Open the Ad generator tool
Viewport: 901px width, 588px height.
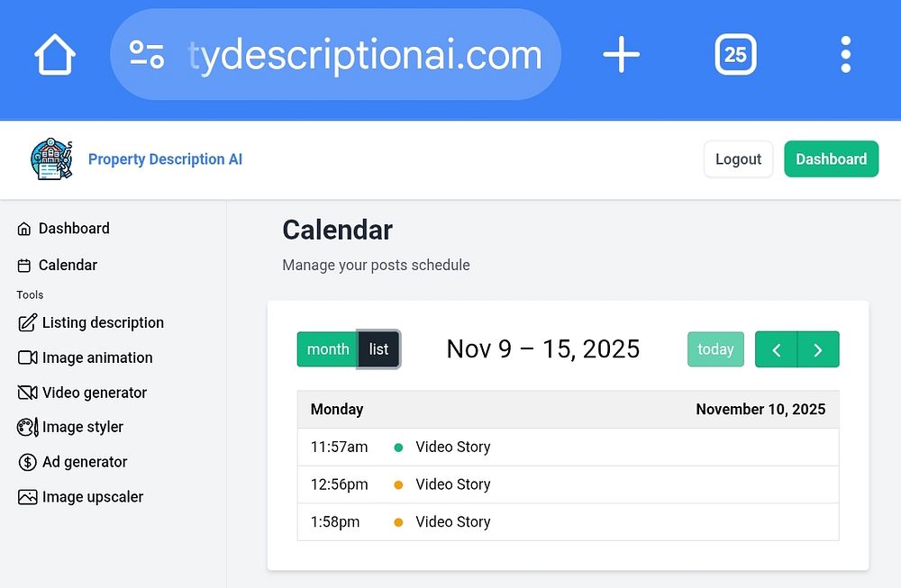[84, 462]
